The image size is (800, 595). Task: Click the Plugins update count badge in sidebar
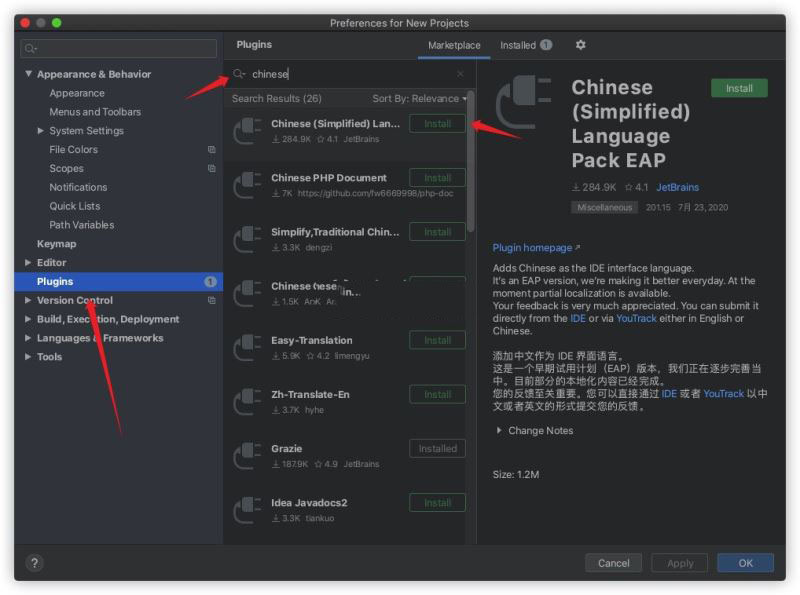pos(210,281)
